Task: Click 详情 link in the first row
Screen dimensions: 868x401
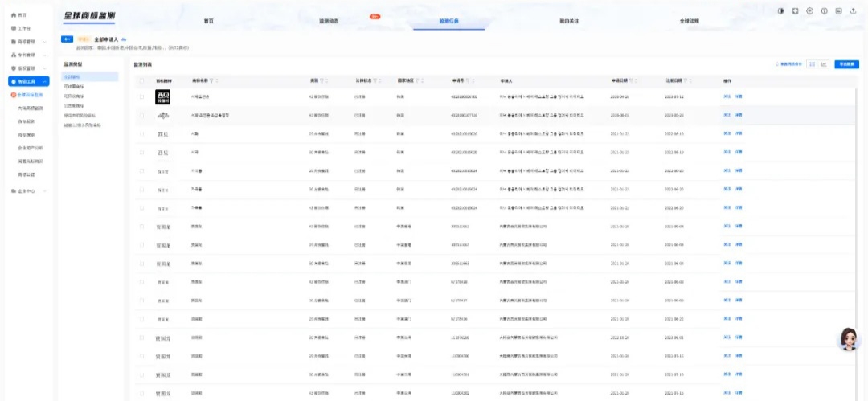Action: coord(739,96)
